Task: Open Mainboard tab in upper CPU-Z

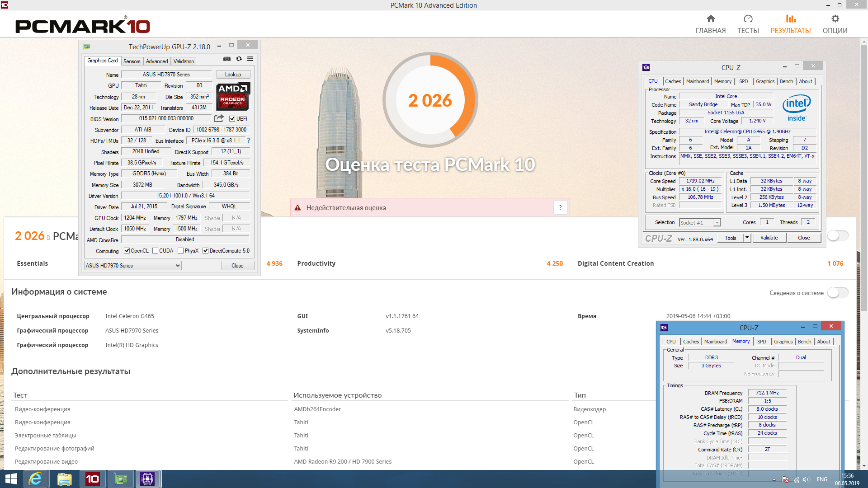Action: coord(698,81)
